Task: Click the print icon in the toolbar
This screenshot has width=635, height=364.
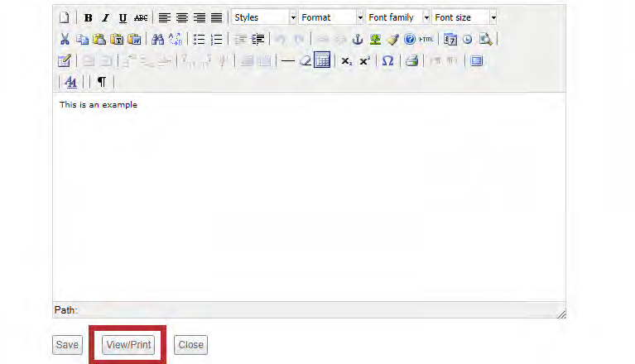Action: click(411, 60)
